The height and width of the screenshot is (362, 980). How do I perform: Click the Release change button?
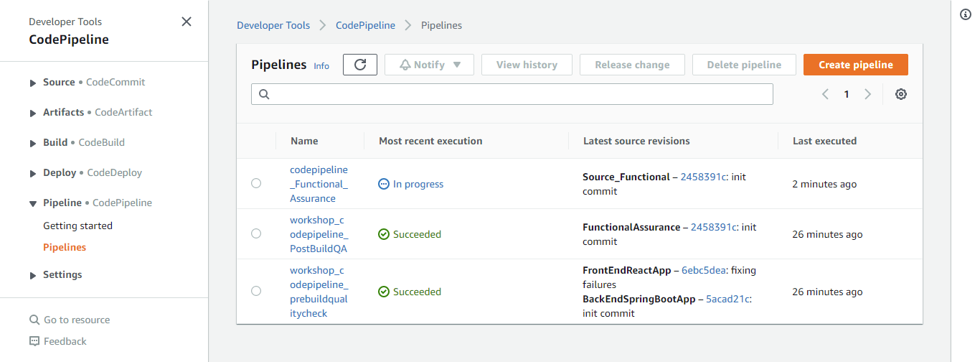(632, 65)
